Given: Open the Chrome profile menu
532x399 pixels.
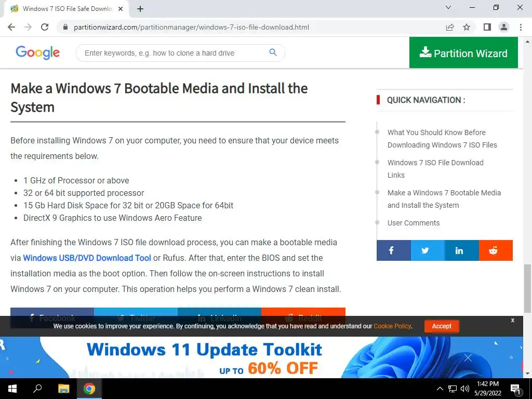Looking at the screenshot, I should 504,27.
